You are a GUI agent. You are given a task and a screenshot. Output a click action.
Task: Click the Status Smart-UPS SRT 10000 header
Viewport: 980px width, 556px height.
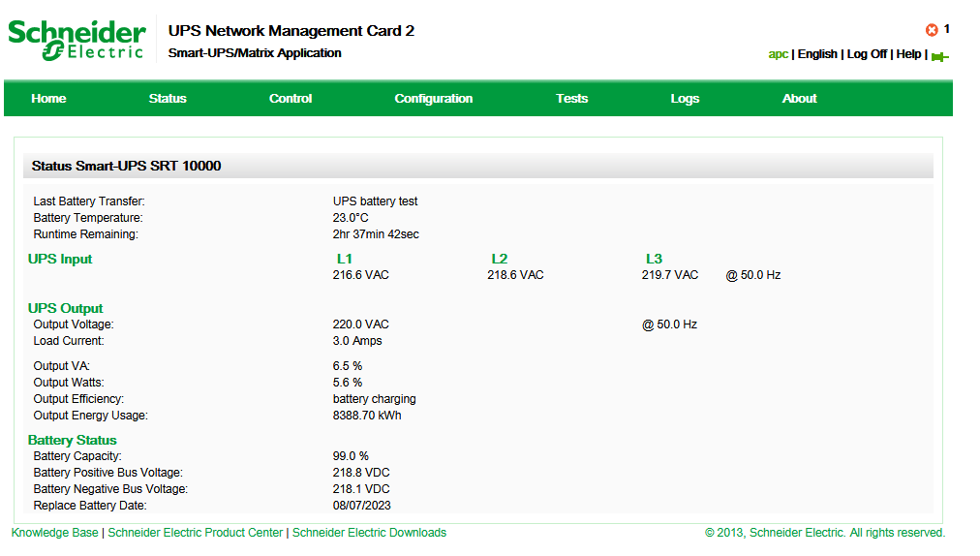pyautogui.click(x=126, y=166)
